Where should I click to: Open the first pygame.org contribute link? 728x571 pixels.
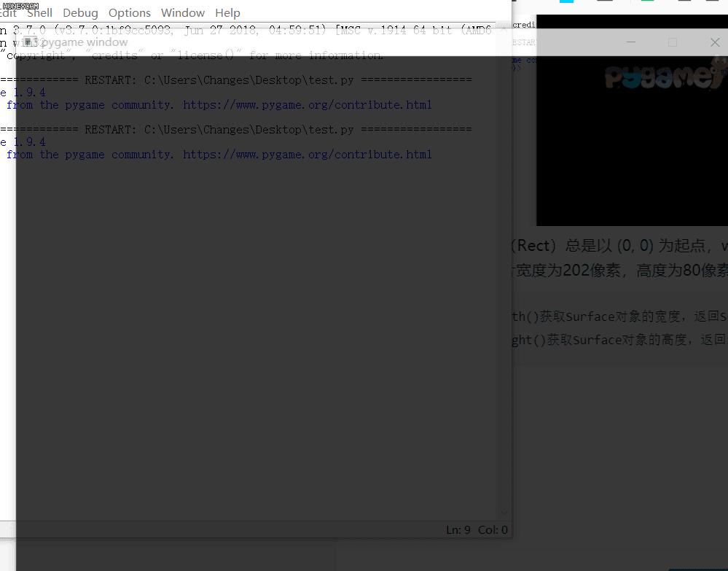click(308, 104)
